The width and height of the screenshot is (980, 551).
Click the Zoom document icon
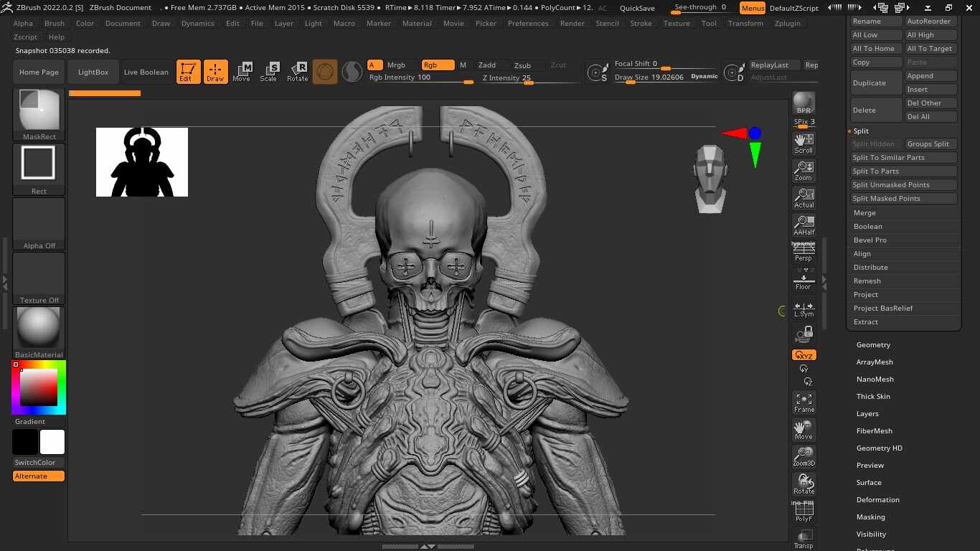(x=804, y=171)
